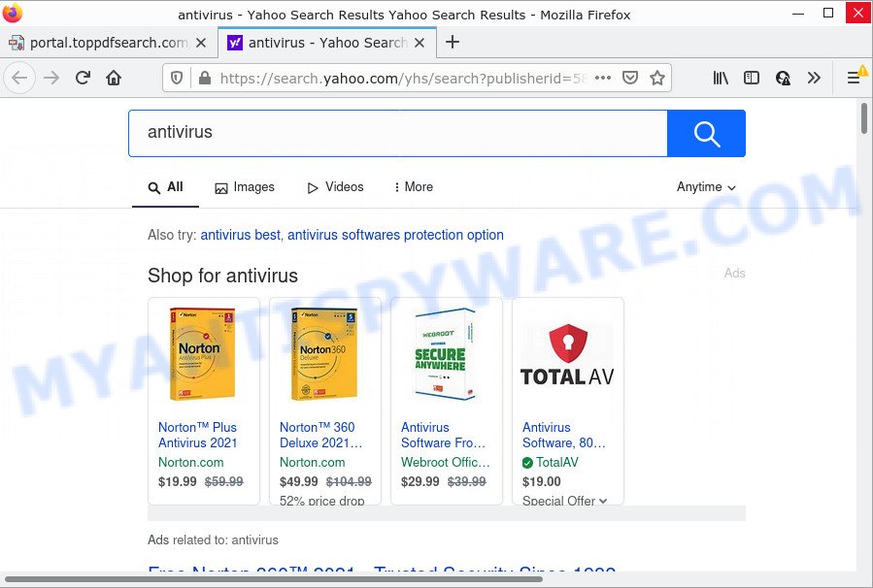
Task: Switch to the portal.toppdfsearch.com tab
Action: [x=108, y=43]
